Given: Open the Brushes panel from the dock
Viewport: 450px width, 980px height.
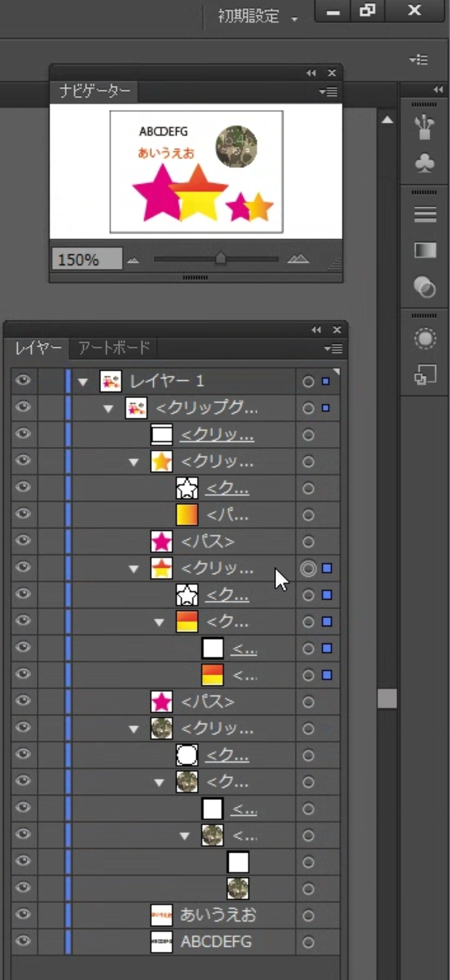Looking at the screenshot, I should coord(424,128).
